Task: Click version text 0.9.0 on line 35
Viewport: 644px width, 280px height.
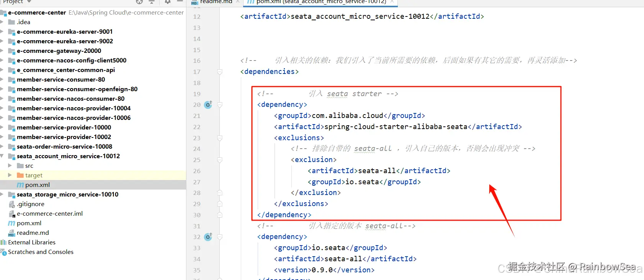Action: point(322,270)
